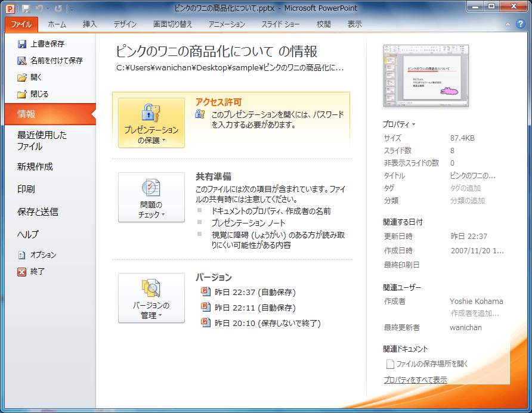Open Help with the question mark icon
The width and height of the screenshot is (532, 413).
(521, 24)
